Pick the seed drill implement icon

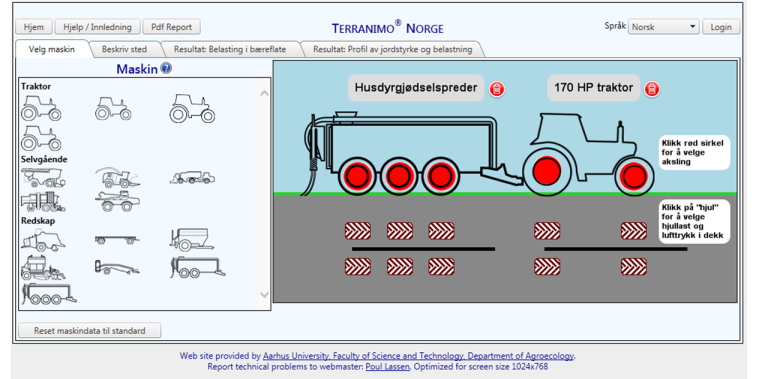(43, 267)
